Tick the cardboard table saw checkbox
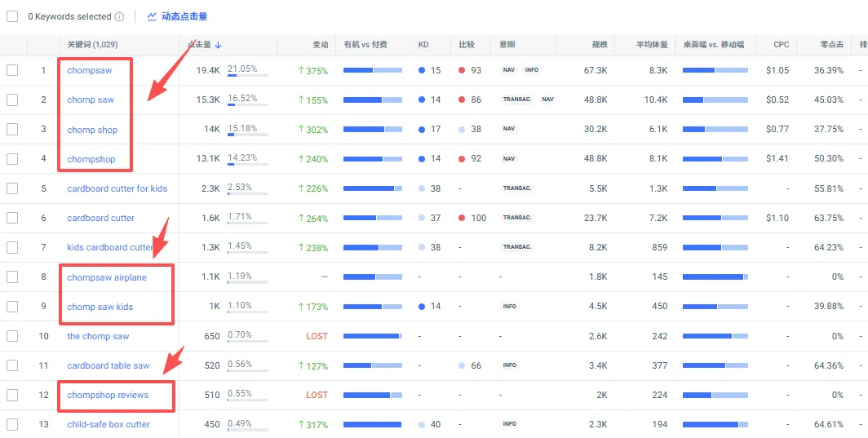 (x=12, y=365)
